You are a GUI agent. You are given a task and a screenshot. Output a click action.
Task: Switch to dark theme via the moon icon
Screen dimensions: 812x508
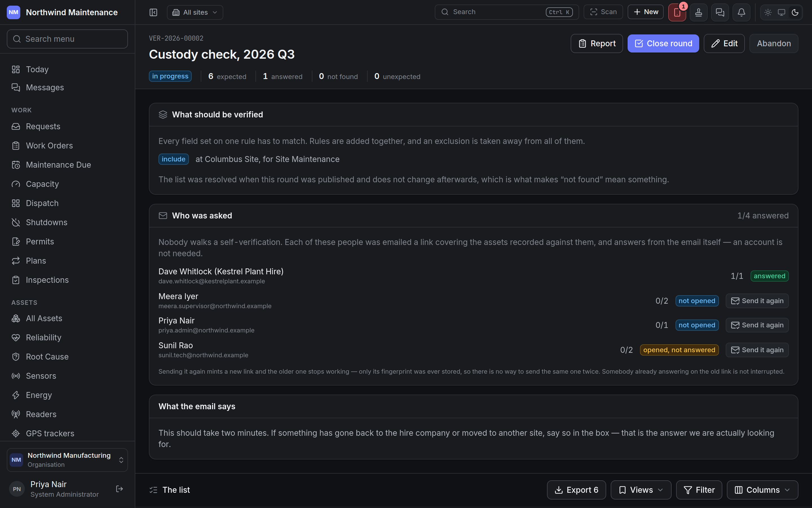coord(795,12)
